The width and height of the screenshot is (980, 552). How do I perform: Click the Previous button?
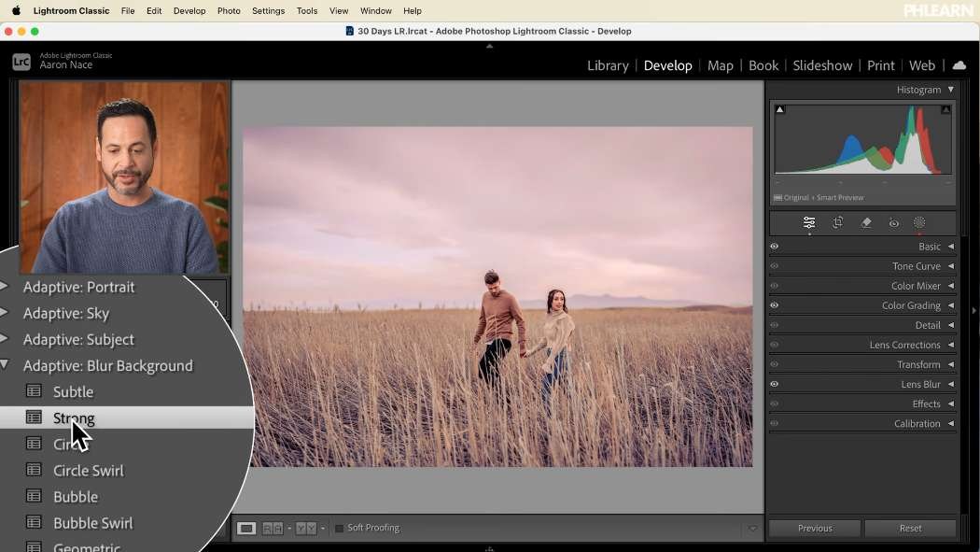coord(815,529)
